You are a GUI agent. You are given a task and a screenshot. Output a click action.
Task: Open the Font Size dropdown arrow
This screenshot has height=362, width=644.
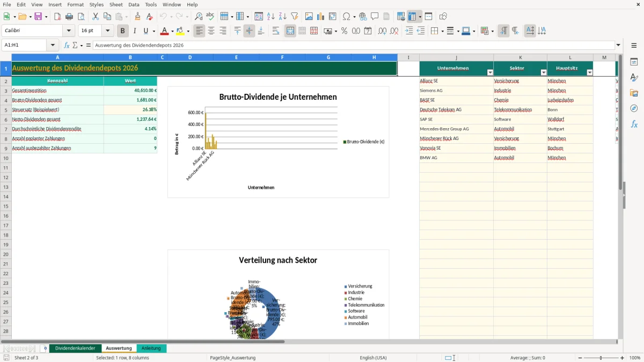coord(107,31)
